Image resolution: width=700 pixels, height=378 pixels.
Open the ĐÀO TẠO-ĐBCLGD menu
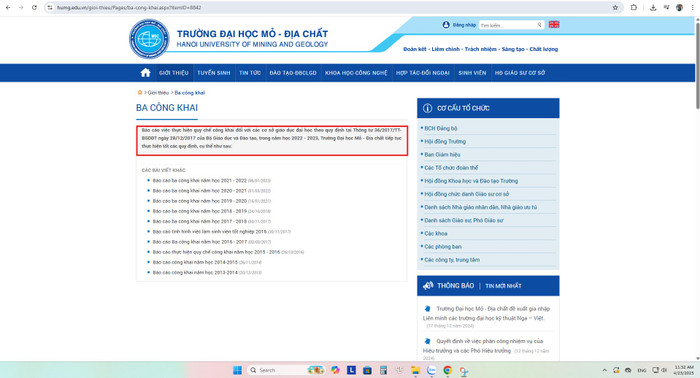click(293, 73)
